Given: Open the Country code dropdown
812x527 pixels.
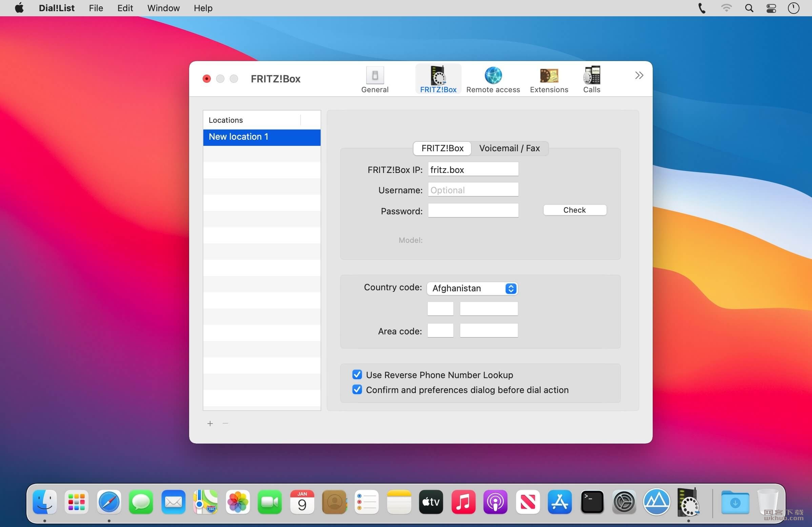Looking at the screenshot, I should 472,288.
